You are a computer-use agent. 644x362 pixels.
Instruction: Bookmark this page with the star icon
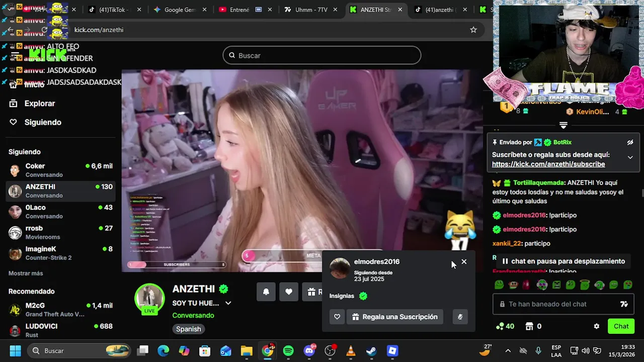click(x=473, y=30)
